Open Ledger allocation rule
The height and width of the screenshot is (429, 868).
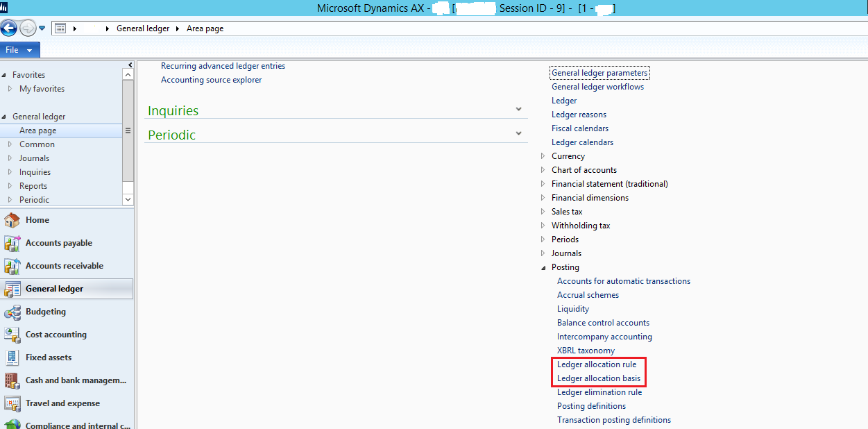597,364
